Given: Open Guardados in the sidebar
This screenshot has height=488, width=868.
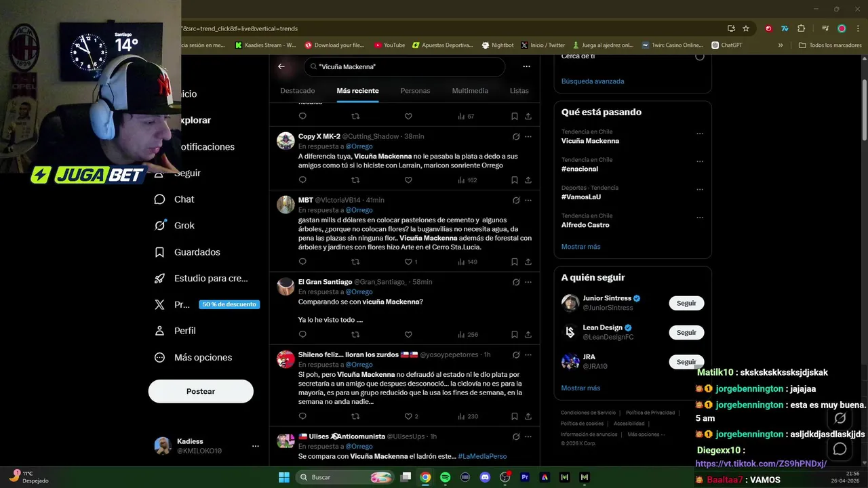Looking at the screenshot, I should [x=187, y=252].
